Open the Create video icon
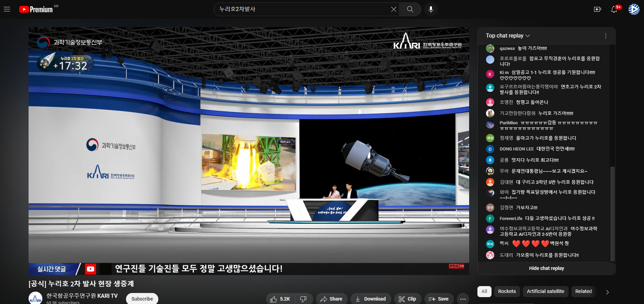 (x=598, y=9)
